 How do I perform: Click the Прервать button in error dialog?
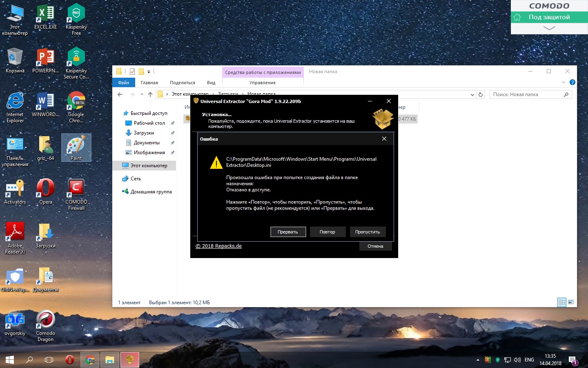click(287, 232)
